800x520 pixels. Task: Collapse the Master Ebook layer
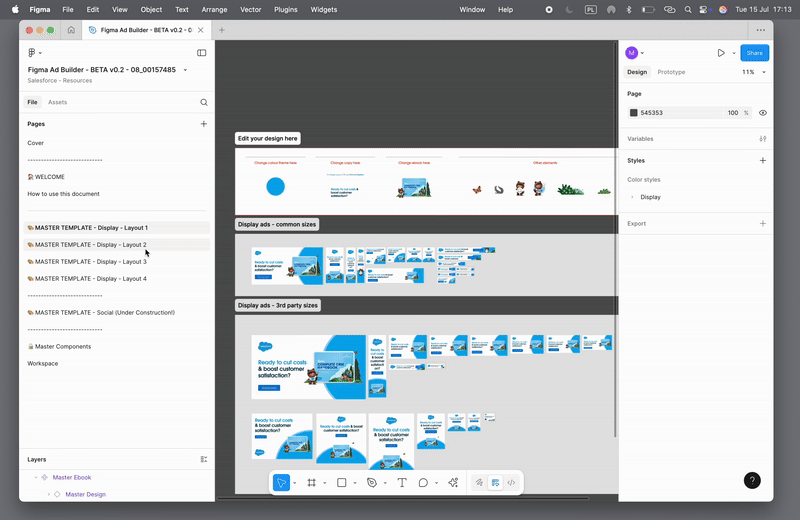tap(36, 478)
